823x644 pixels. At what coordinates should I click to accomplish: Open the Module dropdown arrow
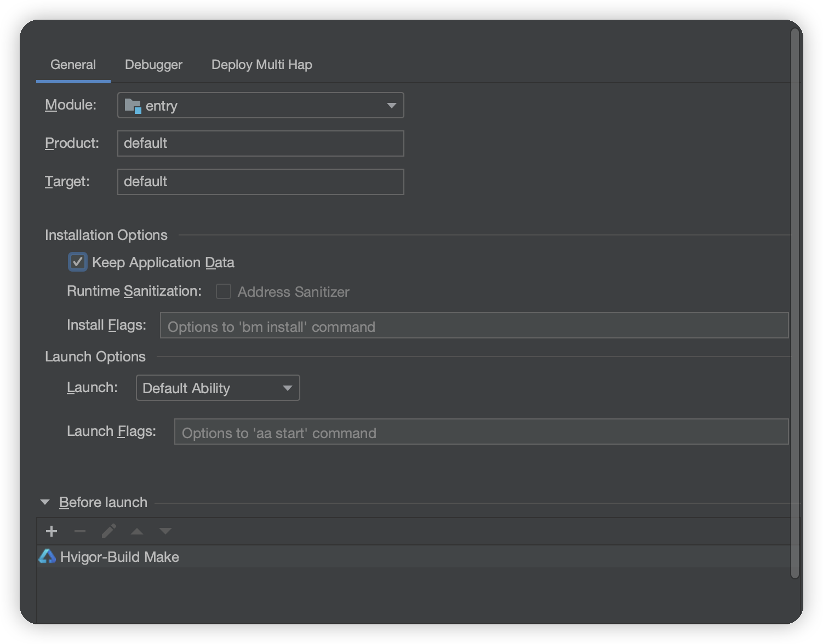[x=391, y=105]
